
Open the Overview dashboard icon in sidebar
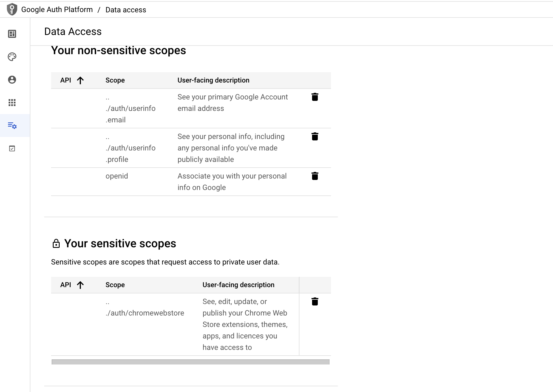(12, 34)
